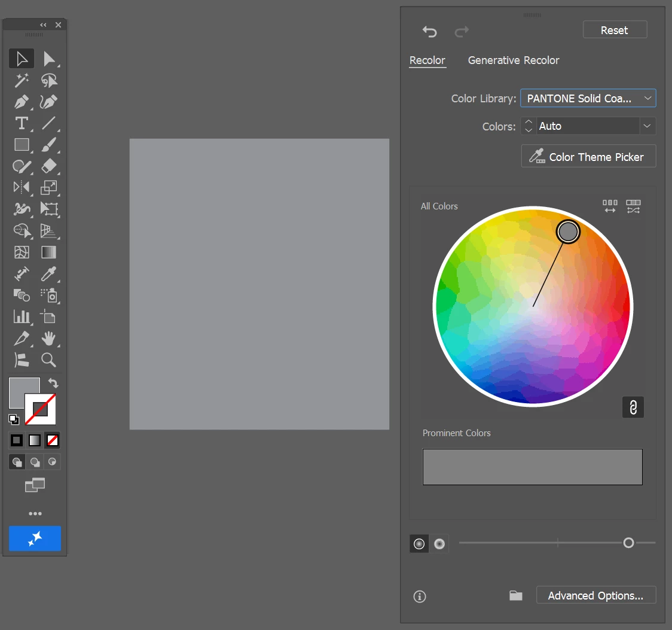This screenshot has width=672, height=630.
Task: Choose the Gradient tool
Action: point(49,252)
